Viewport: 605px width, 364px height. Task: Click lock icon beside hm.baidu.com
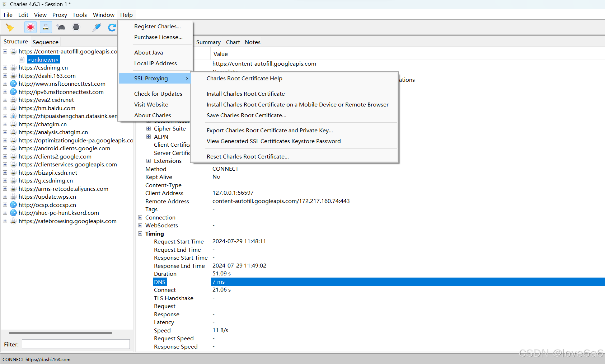point(13,108)
